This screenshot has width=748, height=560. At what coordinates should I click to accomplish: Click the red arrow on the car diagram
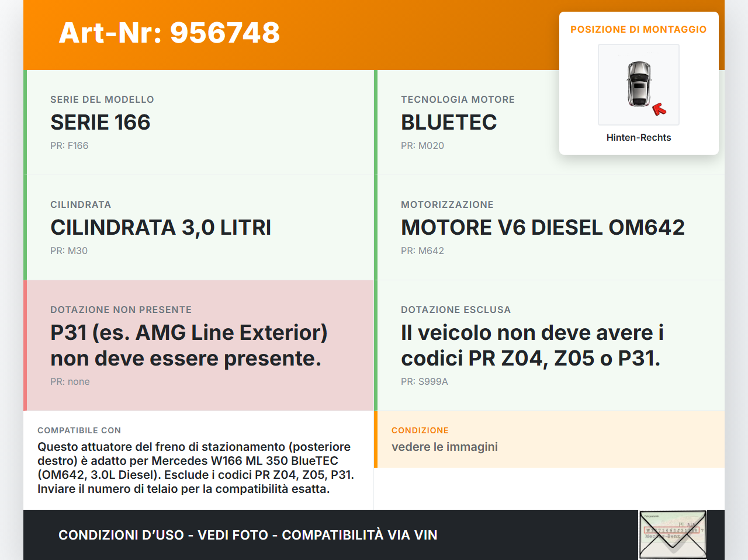659,109
